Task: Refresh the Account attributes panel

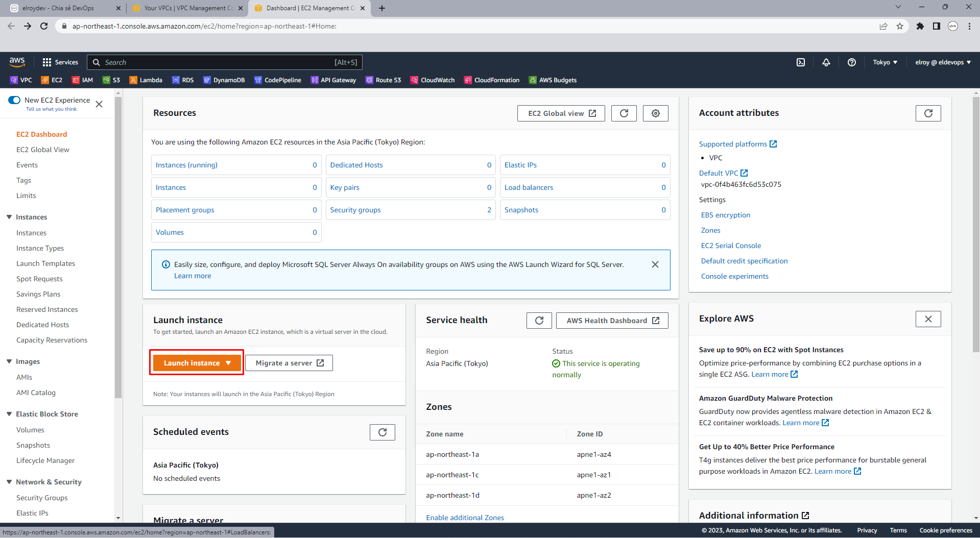Action: click(x=928, y=113)
